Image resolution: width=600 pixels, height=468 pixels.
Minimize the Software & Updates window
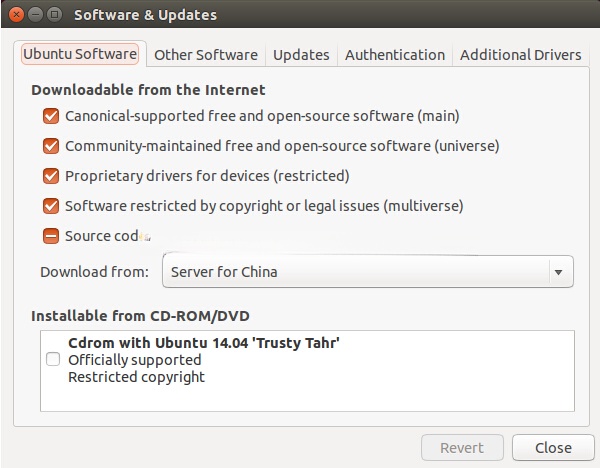(34, 15)
